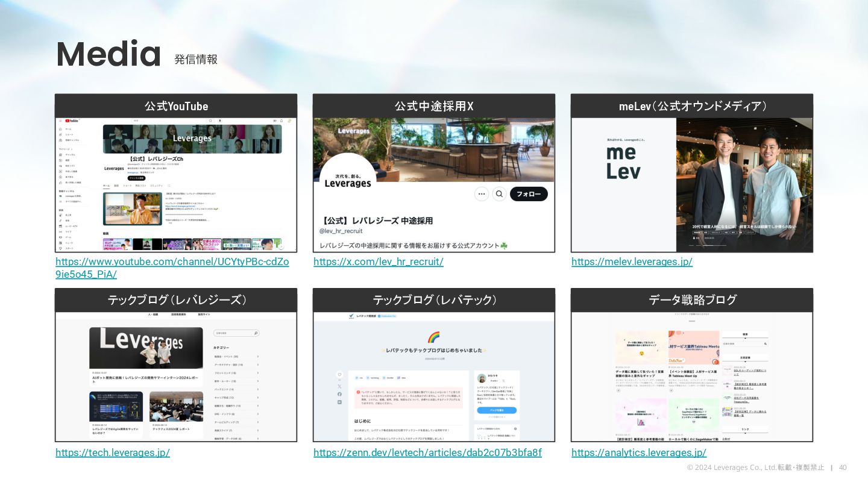Image resolution: width=868 pixels, height=488 pixels.
Task: Open the tech.leverages.jp link
Action: (113, 452)
